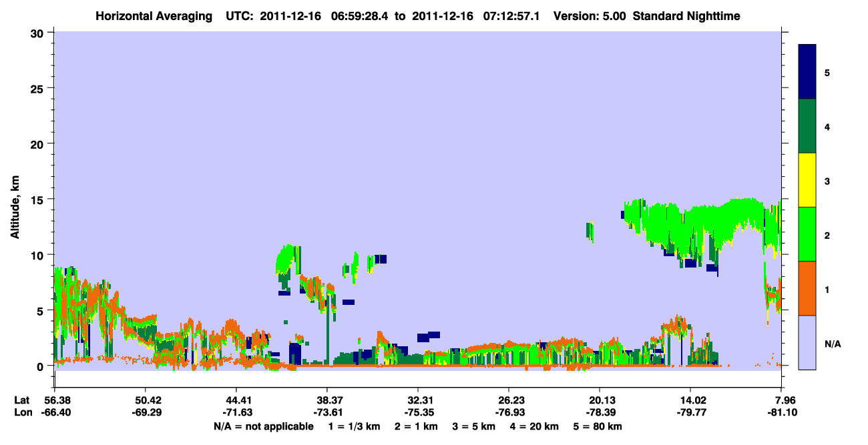This screenshot has height=445, width=868.
Task: Click the latitude value 26.23
Action: pyautogui.click(x=509, y=400)
